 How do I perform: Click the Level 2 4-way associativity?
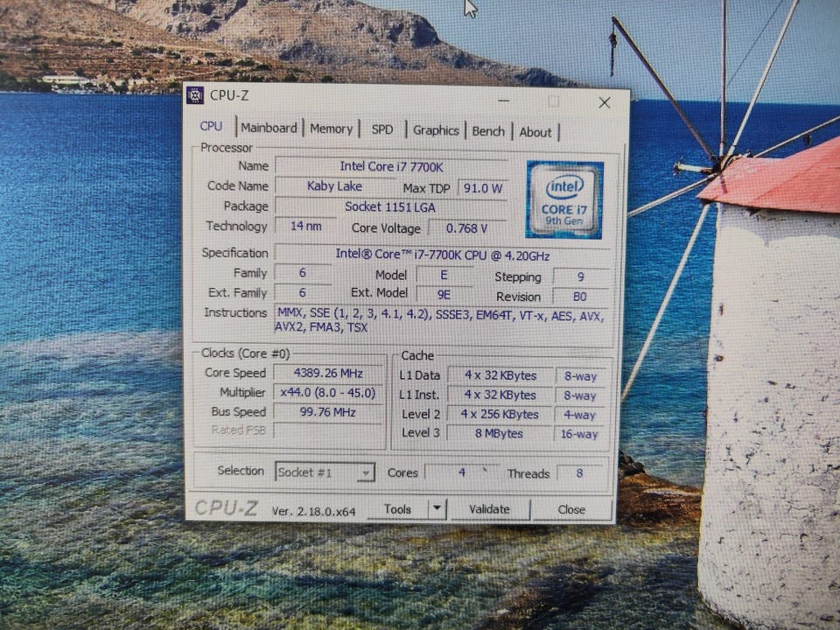[579, 415]
